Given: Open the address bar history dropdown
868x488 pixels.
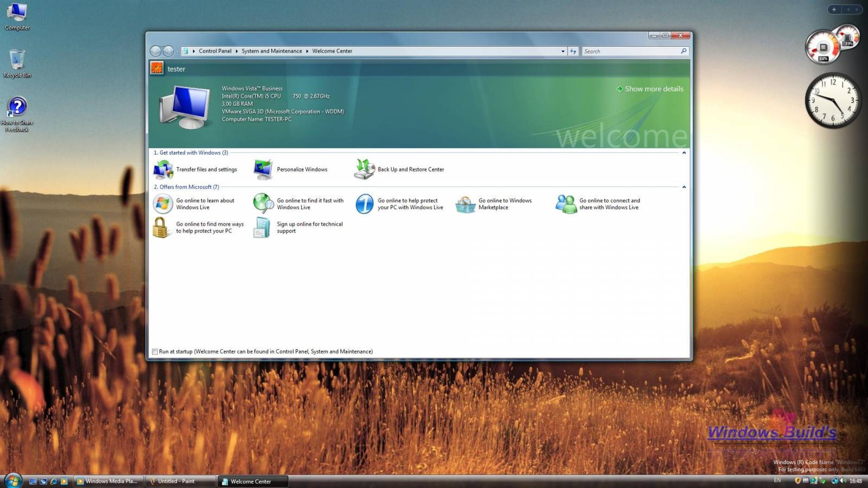Looking at the screenshot, I should [563, 51].
